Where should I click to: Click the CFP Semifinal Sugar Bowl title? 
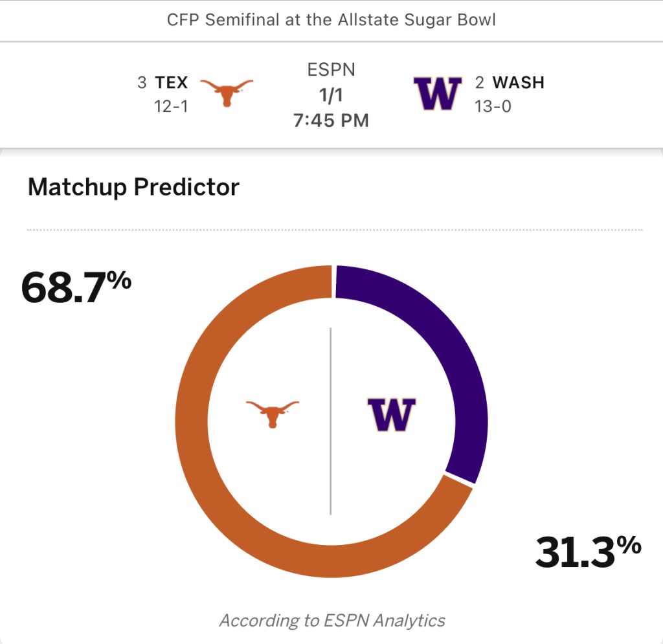pos(331,20)
